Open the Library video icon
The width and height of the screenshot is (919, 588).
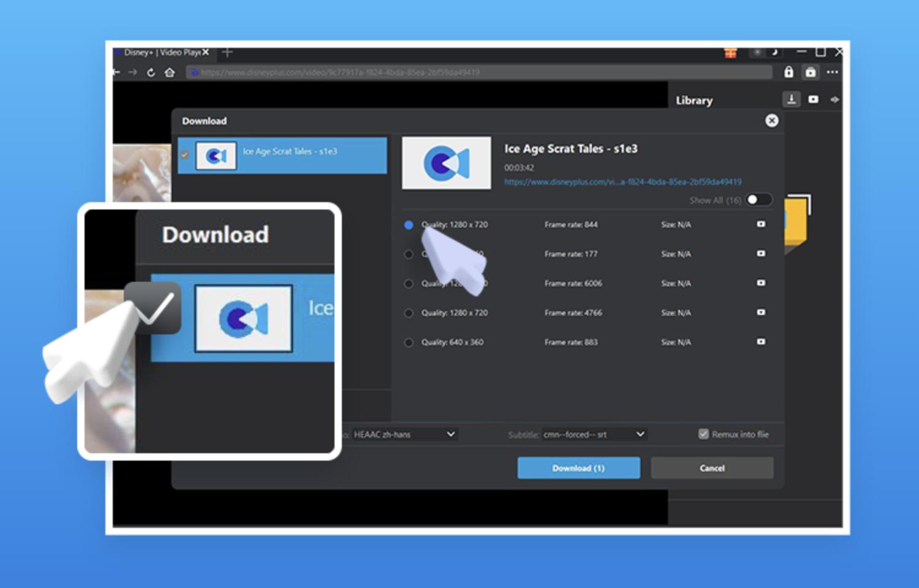pos(813,99)
